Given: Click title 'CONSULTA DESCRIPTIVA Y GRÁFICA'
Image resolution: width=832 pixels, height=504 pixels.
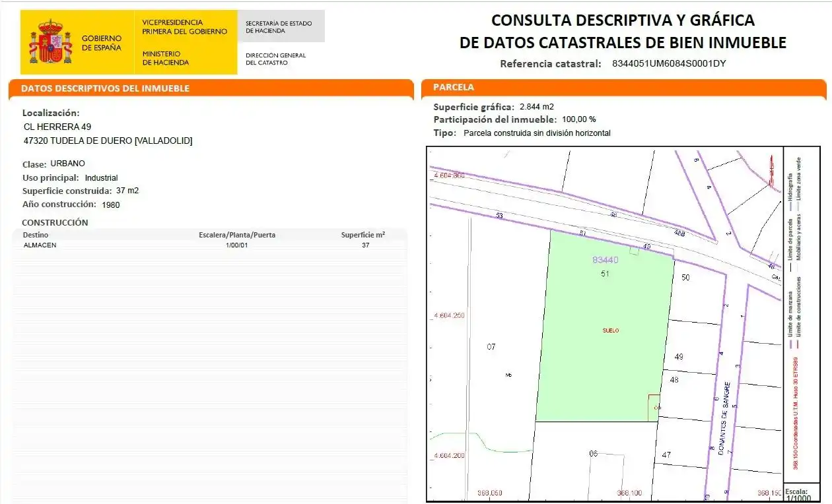Looking at the screenshot, I should [x=623, y=20].
